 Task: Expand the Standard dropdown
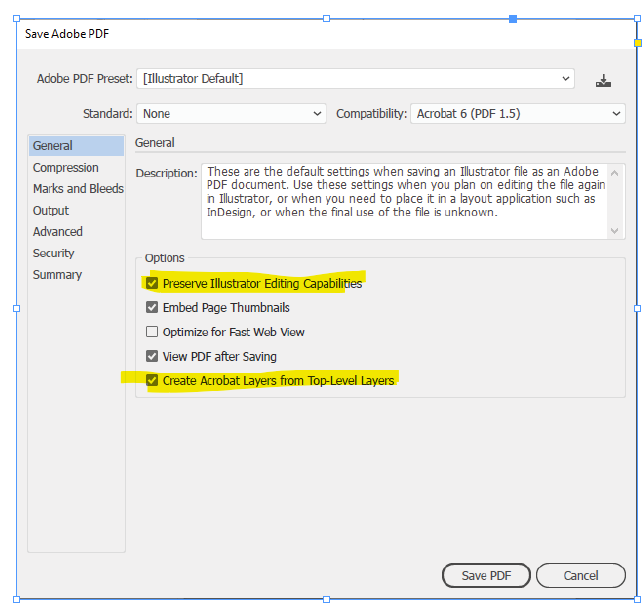232,114
